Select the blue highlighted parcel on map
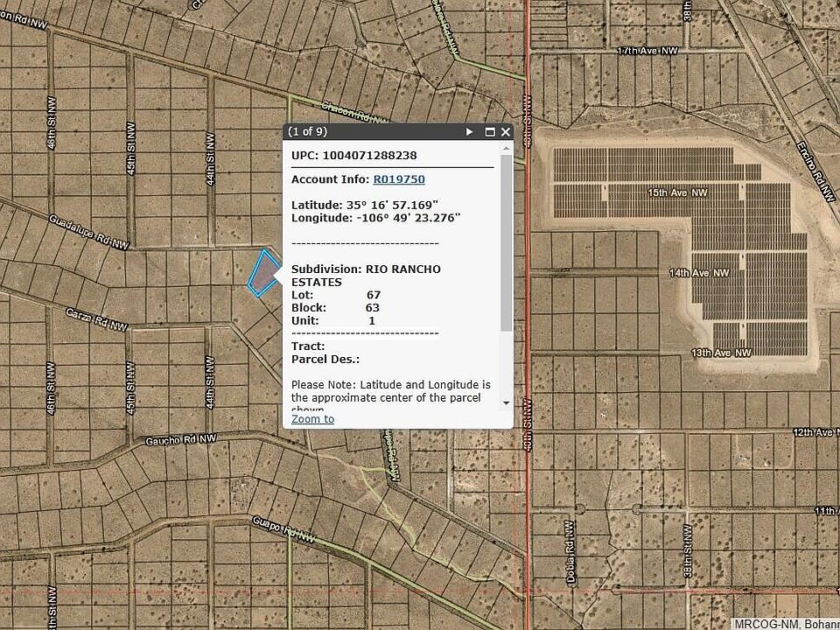The image size is (840, 630). tap(262, 273)
